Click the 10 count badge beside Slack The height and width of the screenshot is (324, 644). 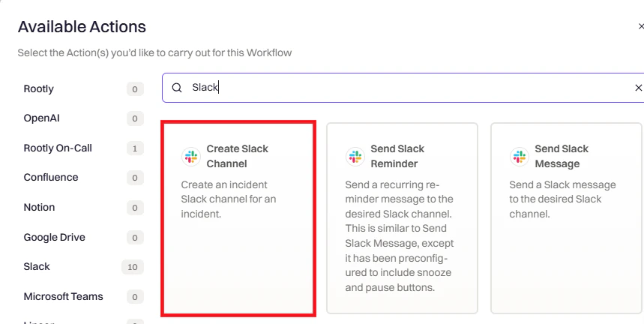pos(132,267)
